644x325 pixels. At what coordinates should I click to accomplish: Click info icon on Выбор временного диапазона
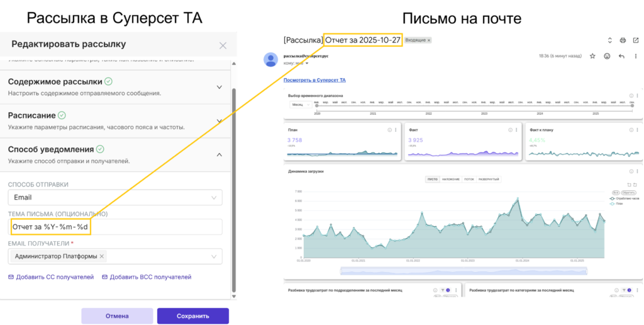pyautogui.click(x=631, y=96)
